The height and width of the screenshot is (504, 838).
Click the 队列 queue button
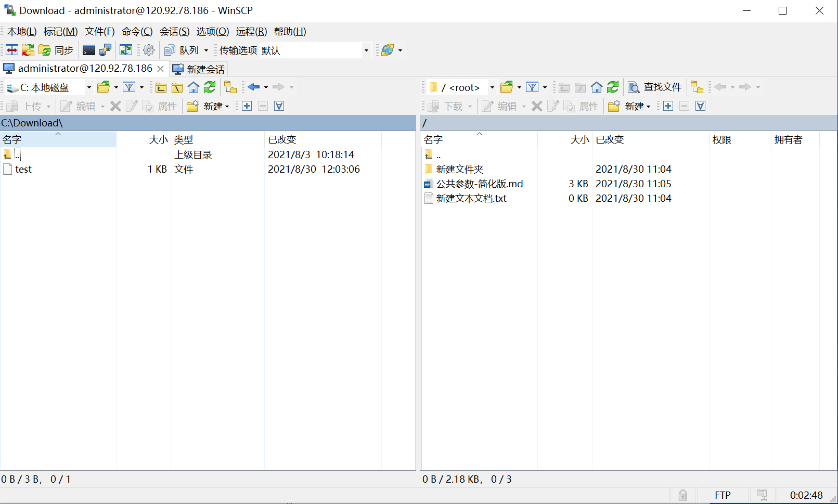coord(182,50)
